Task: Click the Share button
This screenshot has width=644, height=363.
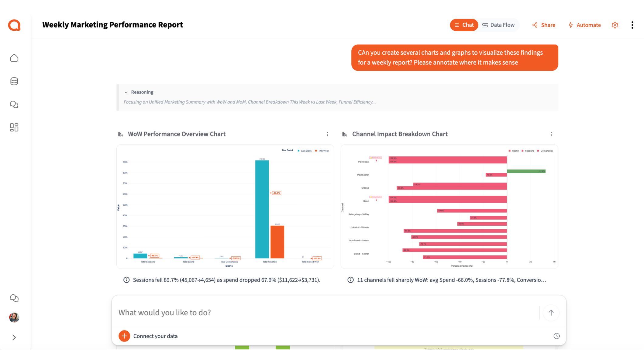Action: [544, 25]
